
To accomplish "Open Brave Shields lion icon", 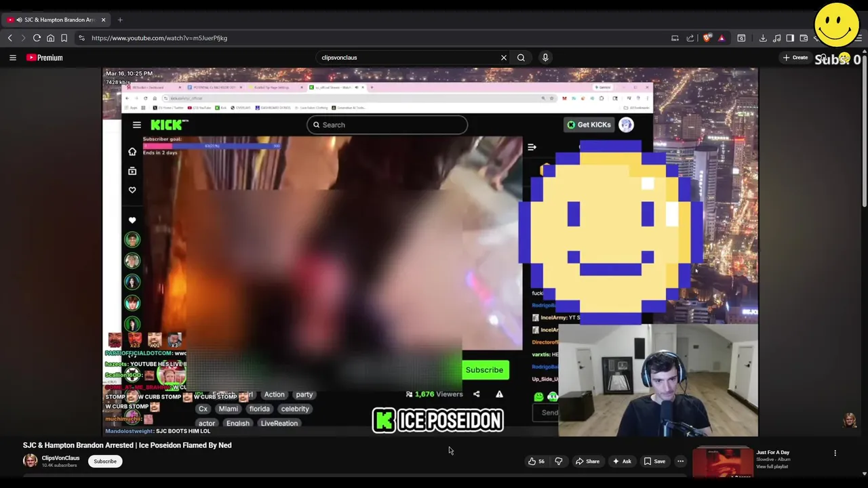I will [707, 38].
